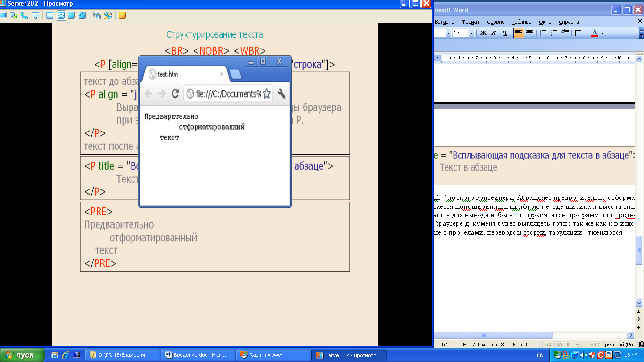Apply the red font color button
Image resolution: width=644 pixels, height=362 pixels.
(x=594, y=33)
